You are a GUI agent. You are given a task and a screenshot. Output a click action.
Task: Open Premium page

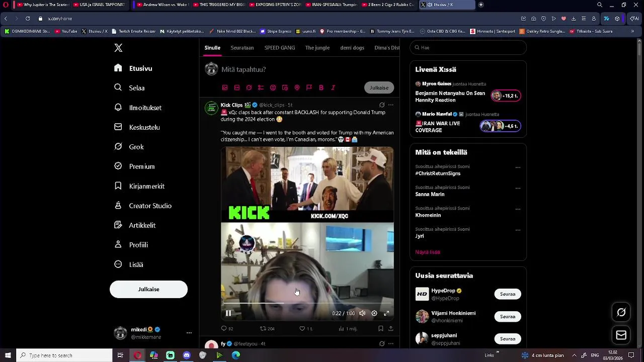click(134, 166)
